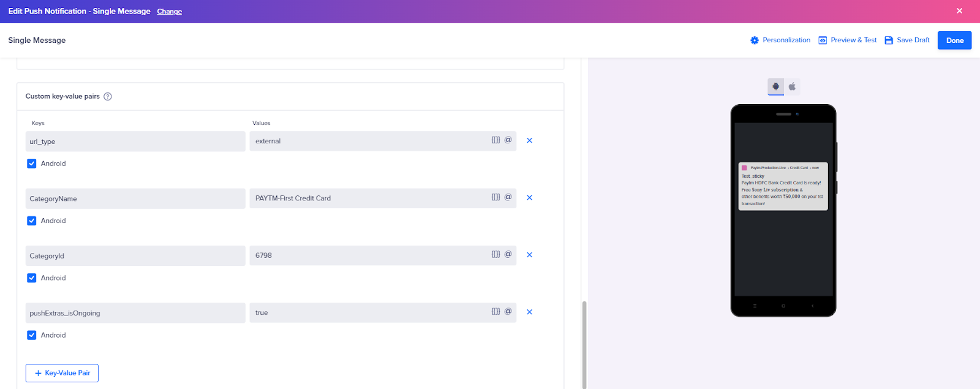Open the Preview & Test text link
The image size is (980, 389).
854,40
